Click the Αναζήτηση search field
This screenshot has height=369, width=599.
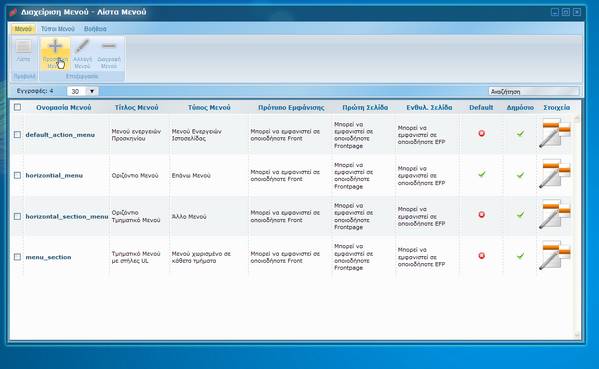[x=534, y=91]
